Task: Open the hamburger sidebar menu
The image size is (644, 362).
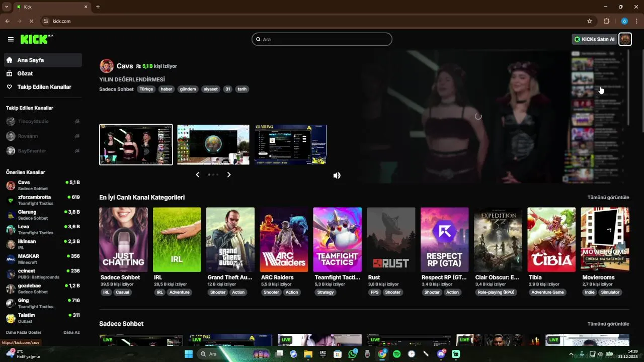Action: tap(11, 39)
